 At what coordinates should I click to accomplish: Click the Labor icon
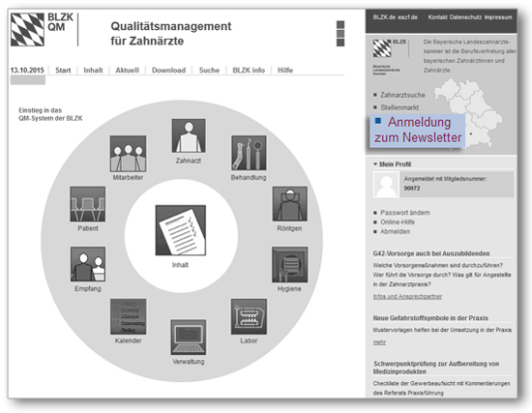(x=249, y=316)
